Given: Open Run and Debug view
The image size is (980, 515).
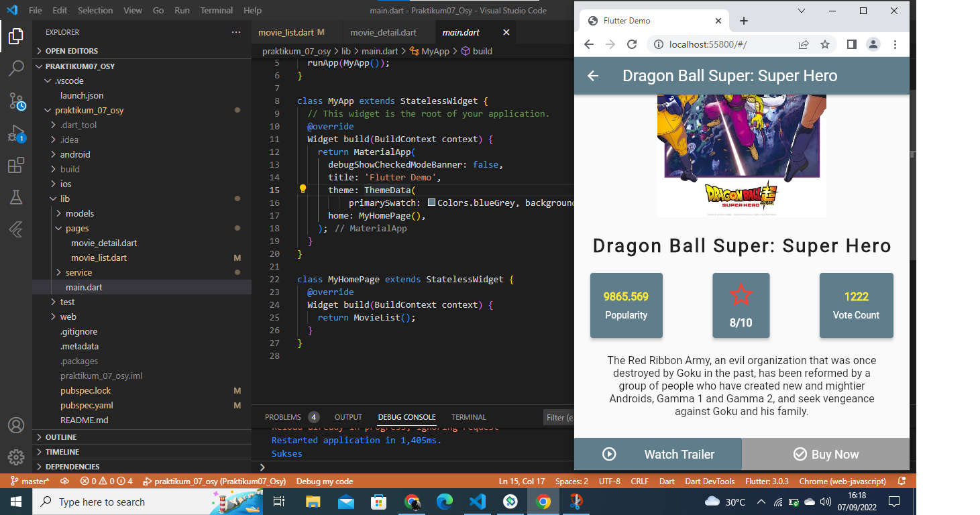Looking at the screenshot, I should point(16,133).
